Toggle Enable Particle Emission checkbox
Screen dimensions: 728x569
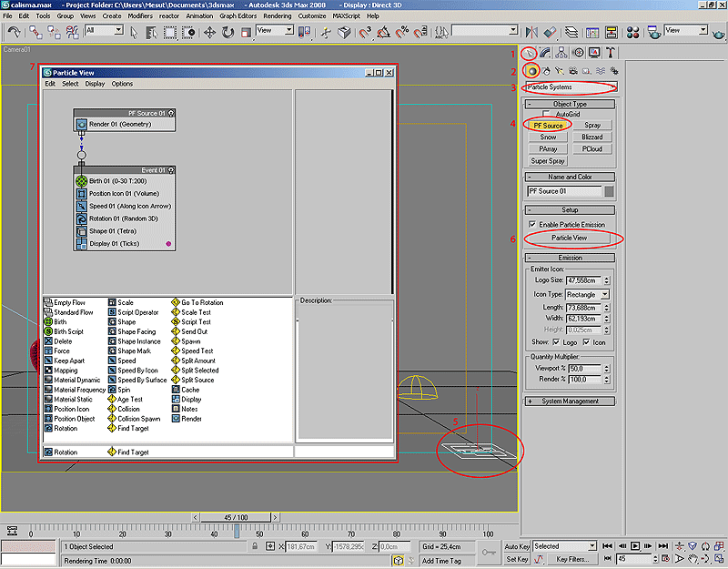tap(532, 224)
